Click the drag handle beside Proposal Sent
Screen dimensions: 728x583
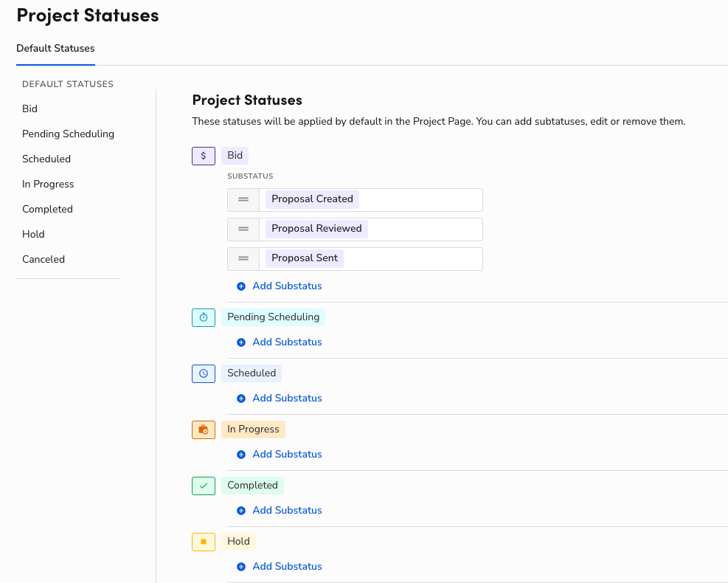(x=243, y=258)
